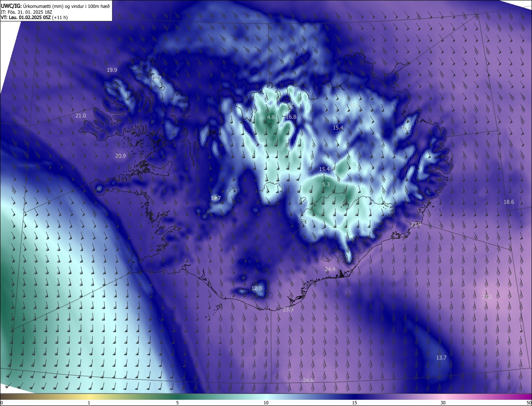Click the 16.8 value label on the map

[291, 117]
